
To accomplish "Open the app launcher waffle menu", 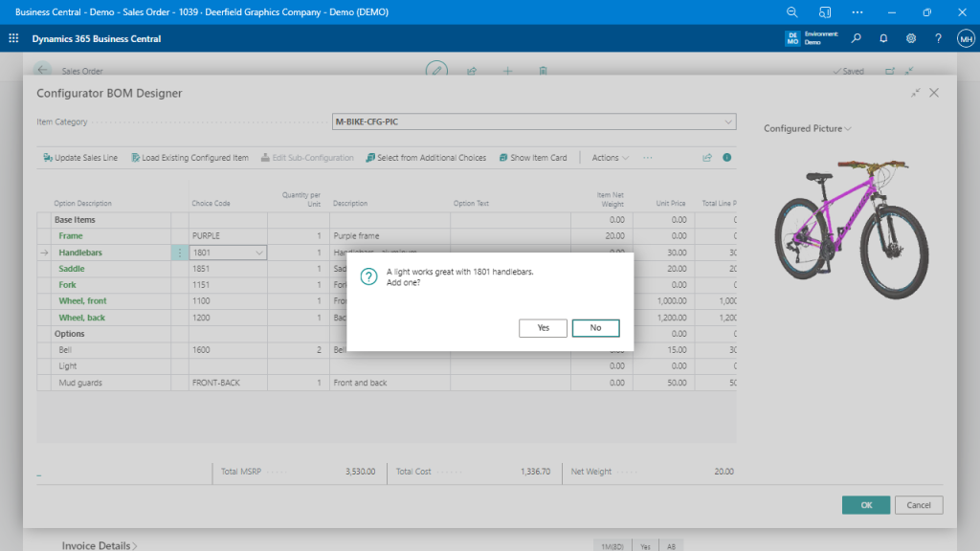I will point(13,38).
